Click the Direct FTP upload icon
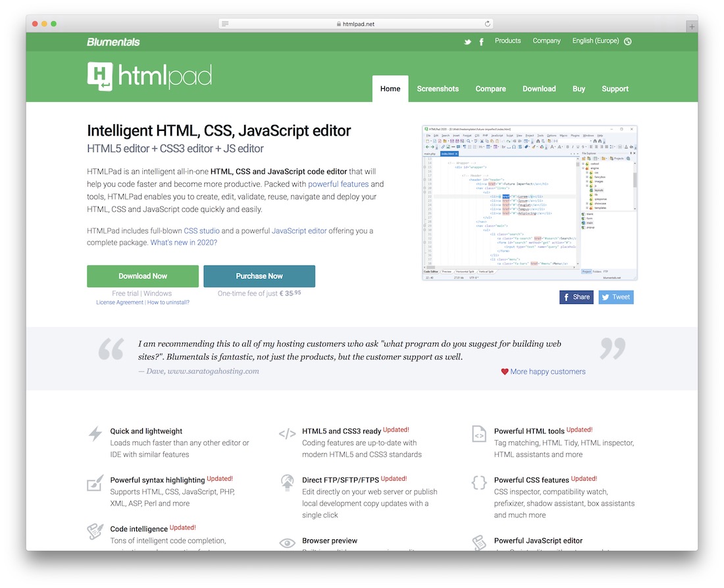 [x=287, y=482]
